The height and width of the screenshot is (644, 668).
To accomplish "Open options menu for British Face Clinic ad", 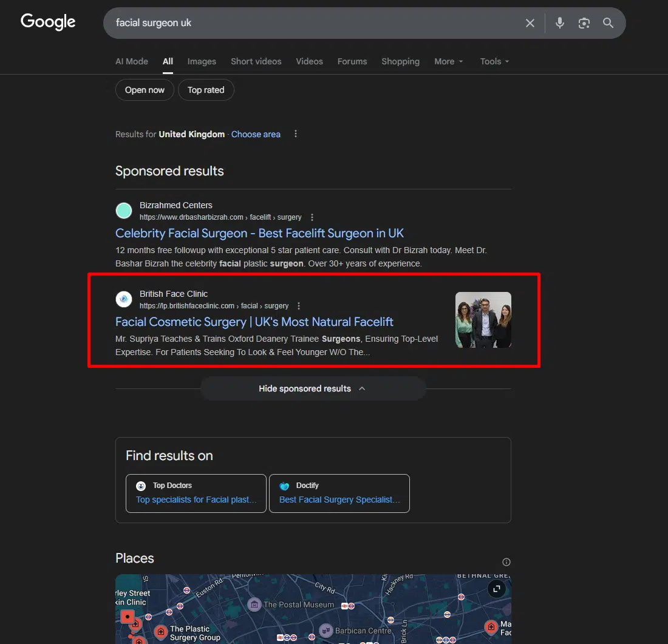I will tap(299, 306).
